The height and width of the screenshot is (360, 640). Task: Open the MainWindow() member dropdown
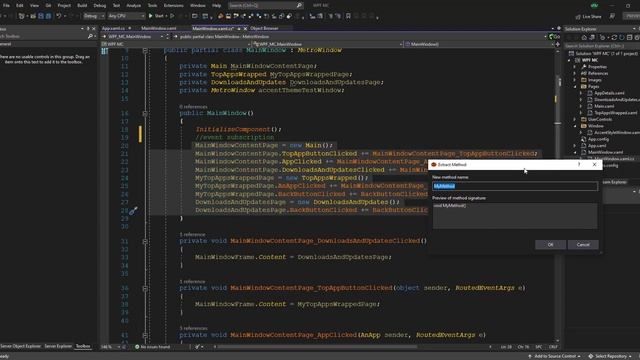[480, 44]
